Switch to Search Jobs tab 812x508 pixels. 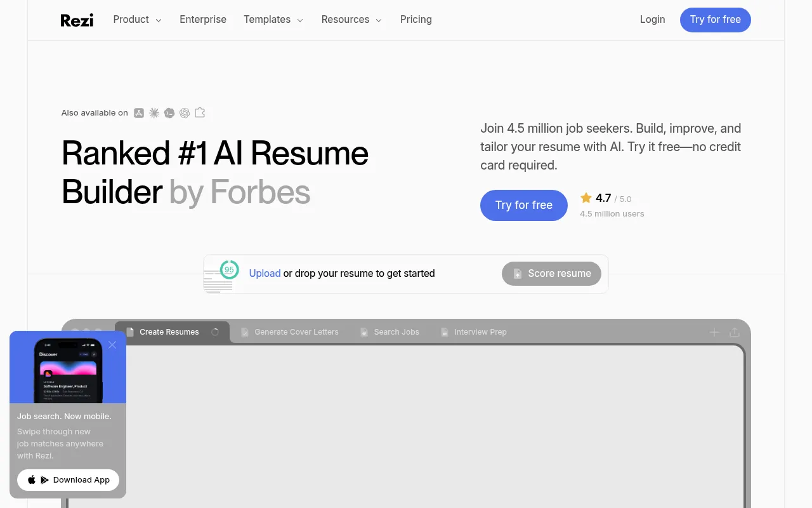point(390,332)
